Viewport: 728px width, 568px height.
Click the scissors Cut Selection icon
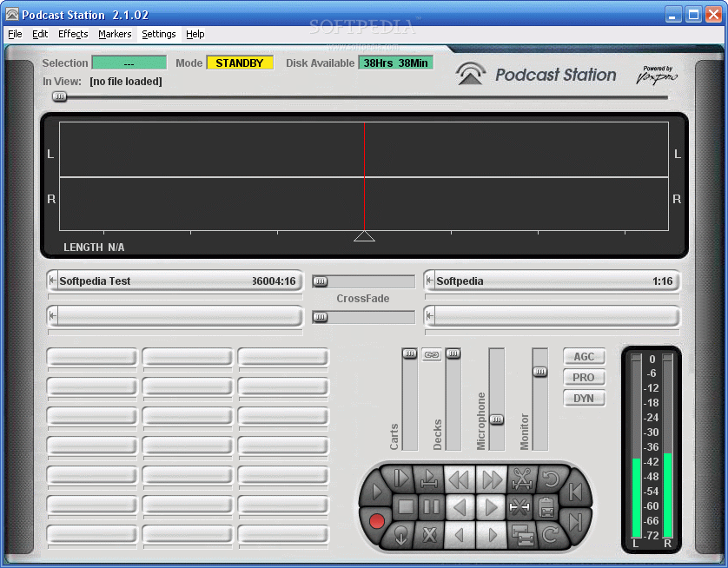click(x=522, y=479)
